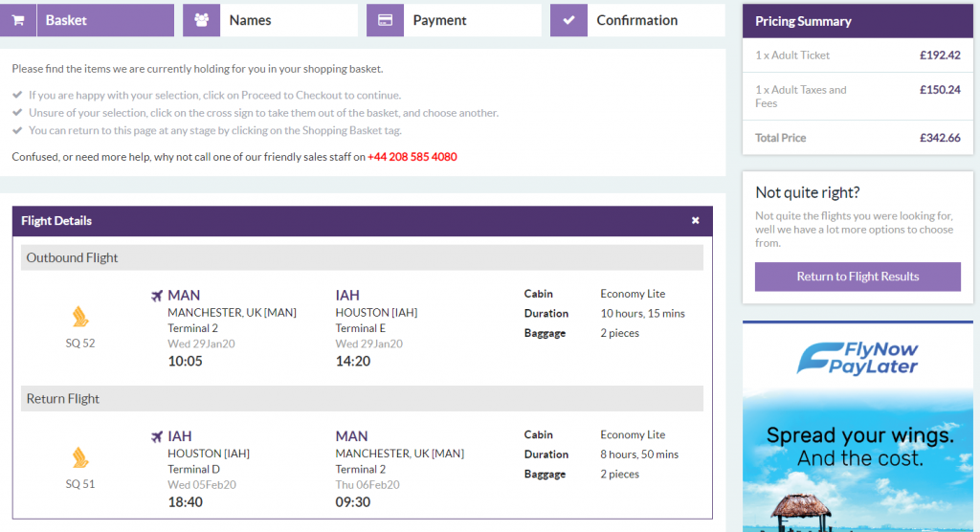
Task: Call the sales phone number link
Action: (x=412, y=157)
